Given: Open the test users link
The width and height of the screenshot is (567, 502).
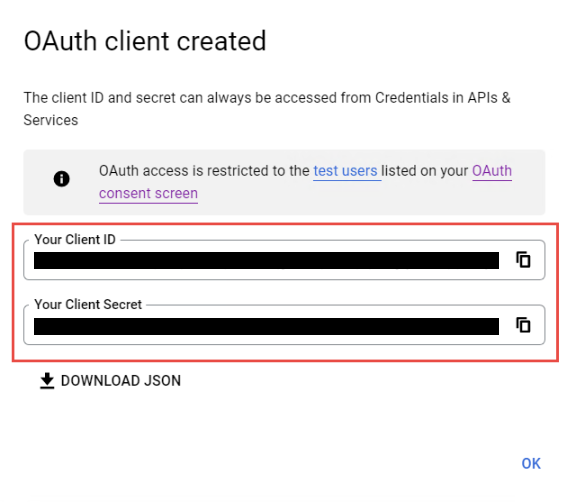Looking at the screenshot, I should (x=345, y=171).
